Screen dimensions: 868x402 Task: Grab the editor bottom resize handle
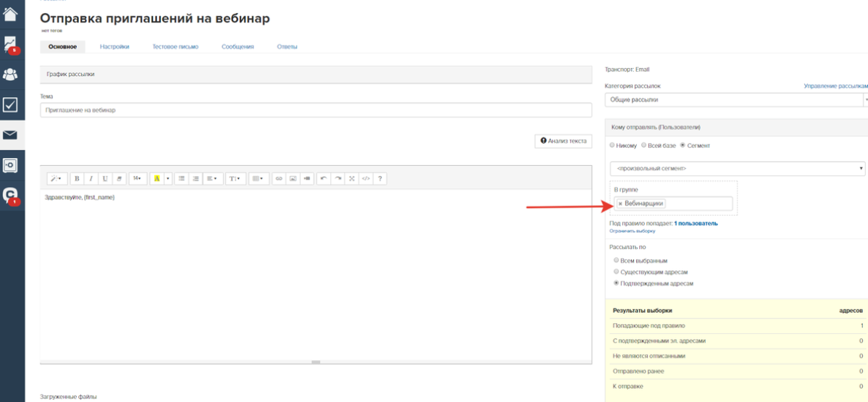tap(316, 362)
